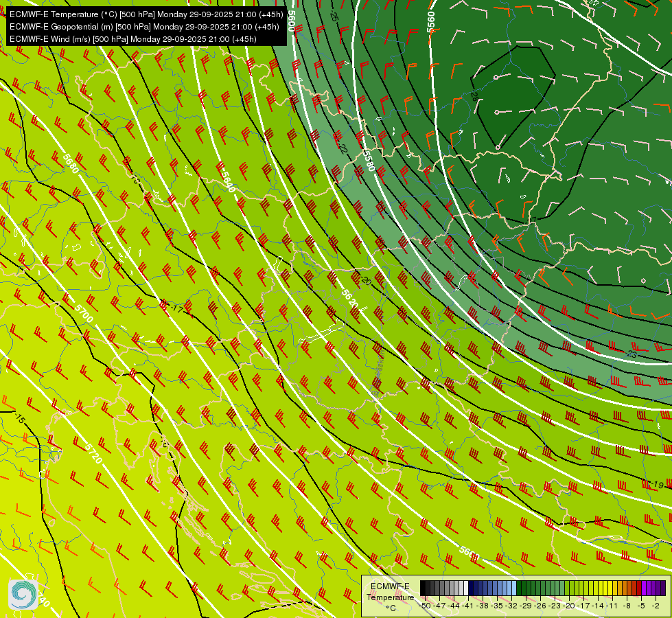The image size is (672, 618).
Task: Click the -20 isotherm label
Action: [x=366, y=280]
